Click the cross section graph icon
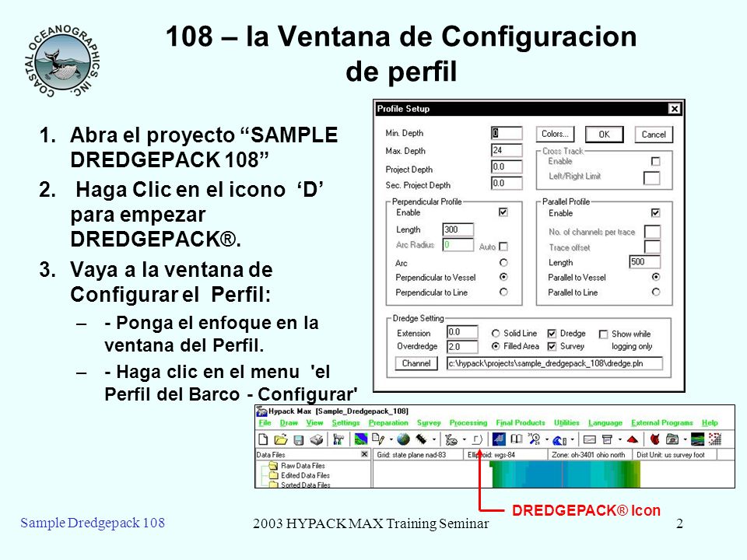This screenshot has width=747, height=560. [x=590, y=439]
